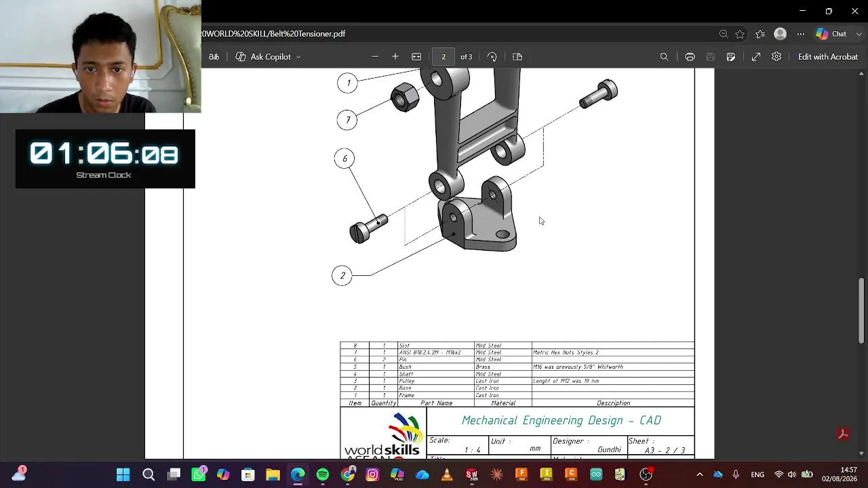Click the 'Mechanical Engineering Design – CAD' title text
The image size is (868, 488).
561,421
